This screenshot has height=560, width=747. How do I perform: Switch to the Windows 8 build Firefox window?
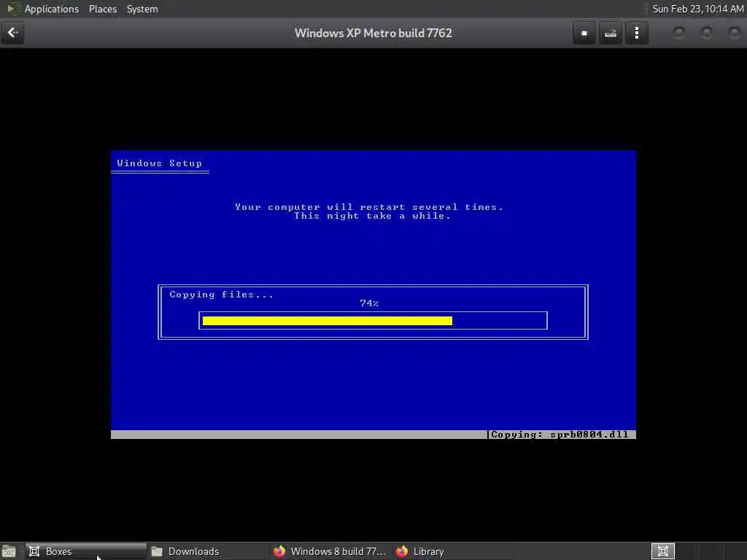click(330, 551)
